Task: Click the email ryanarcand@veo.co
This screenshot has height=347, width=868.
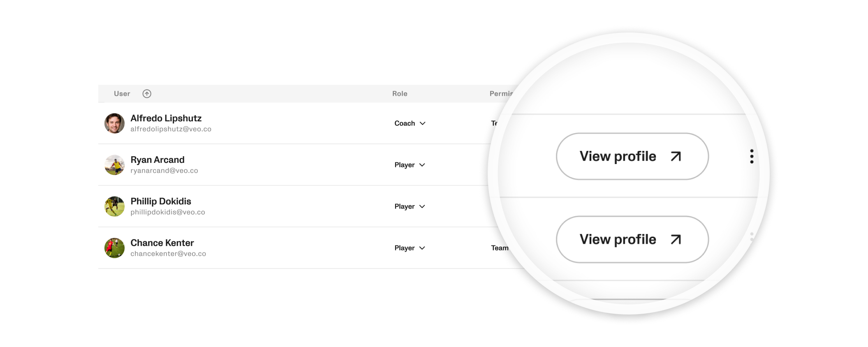Action: click(164, 171)
